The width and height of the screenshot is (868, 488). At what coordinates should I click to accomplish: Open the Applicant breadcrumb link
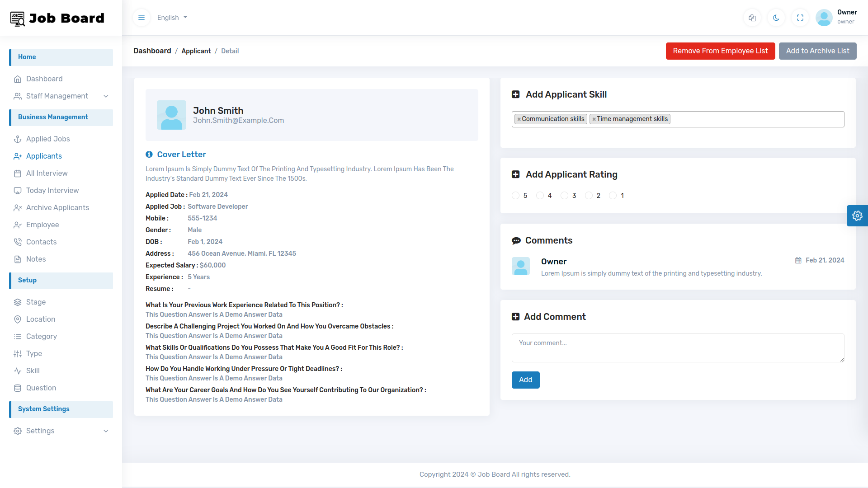(196, 51)
